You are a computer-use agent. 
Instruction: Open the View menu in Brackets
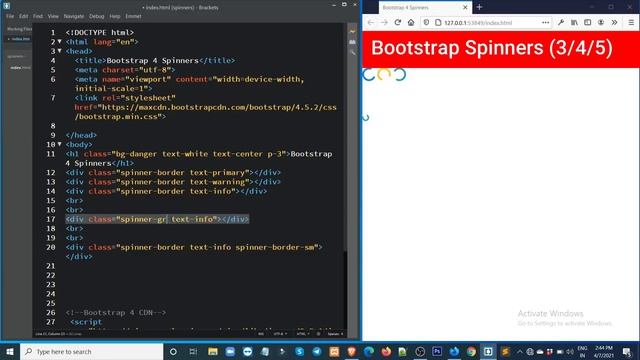(53, 16)
